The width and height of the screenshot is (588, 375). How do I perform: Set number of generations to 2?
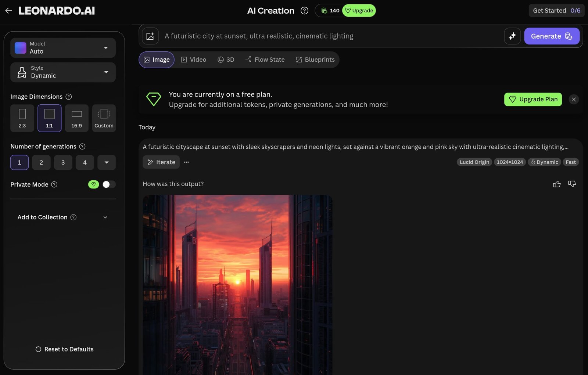(41, 162)
